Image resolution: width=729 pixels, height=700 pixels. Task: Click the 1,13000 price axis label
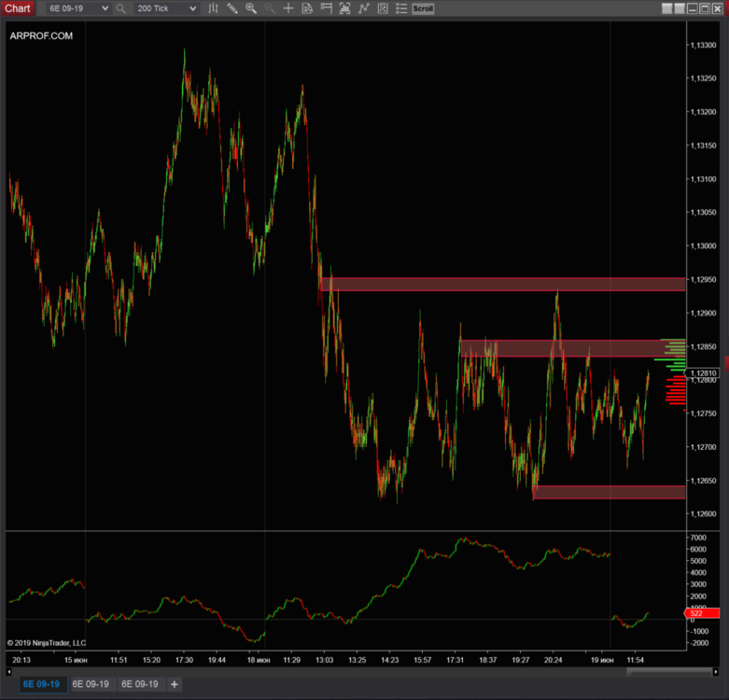703,245
